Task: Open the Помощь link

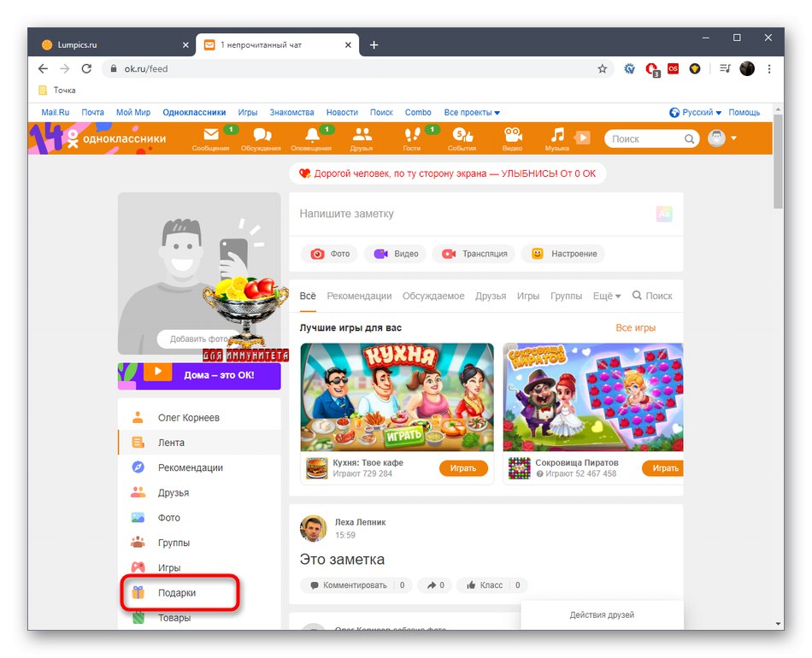Action: (744, 112)
